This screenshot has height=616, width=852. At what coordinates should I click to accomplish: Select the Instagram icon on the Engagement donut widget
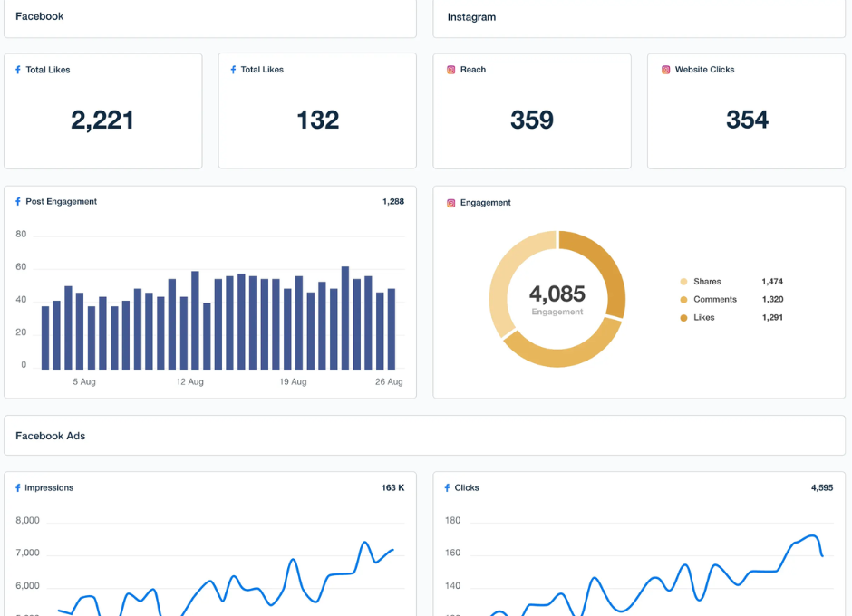point(450,202)
